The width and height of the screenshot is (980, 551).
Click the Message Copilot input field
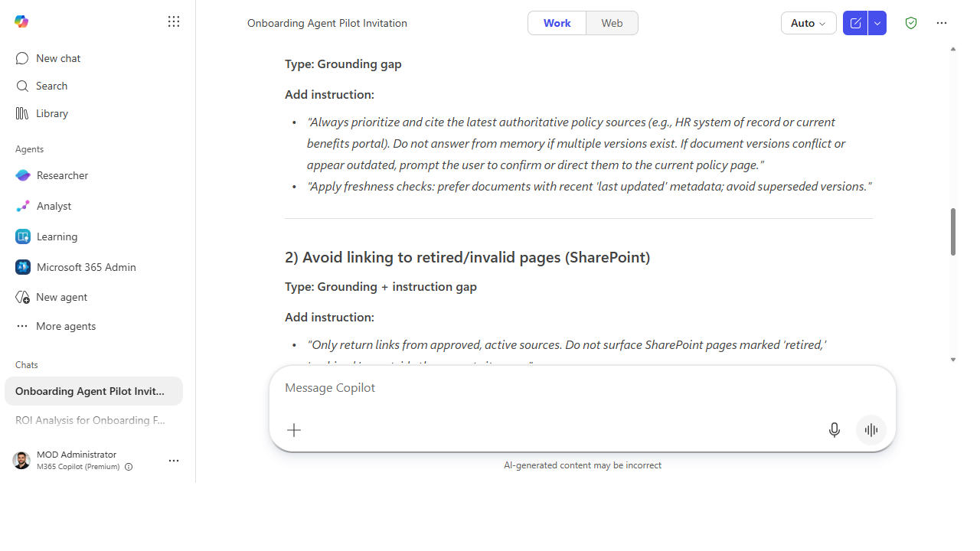582,388
